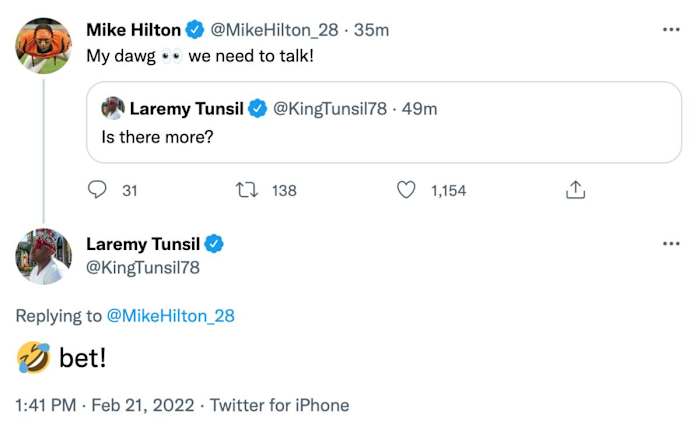700x433 pixels.
Task: Click Mike Hilton's blue verified badge
Action: click(x=194, y=30)
